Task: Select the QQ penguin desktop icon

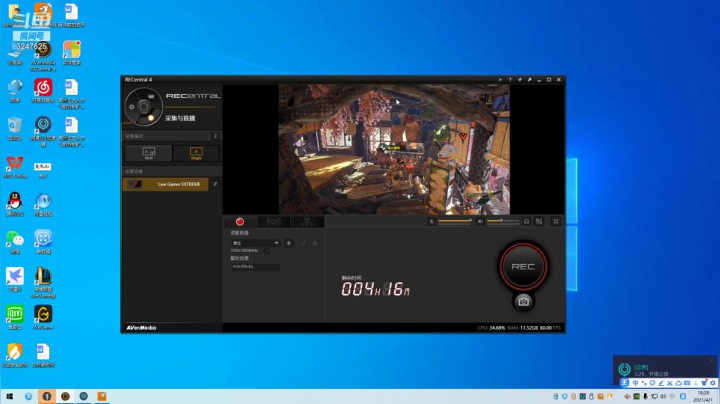Action: point(15,204)
